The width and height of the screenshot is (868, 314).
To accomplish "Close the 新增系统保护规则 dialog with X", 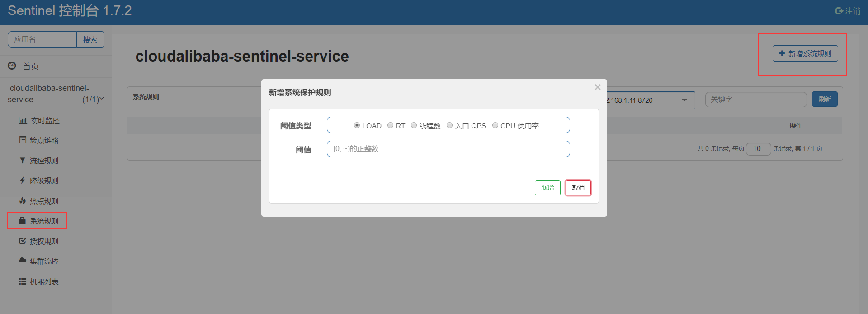I will pos(598,87).
